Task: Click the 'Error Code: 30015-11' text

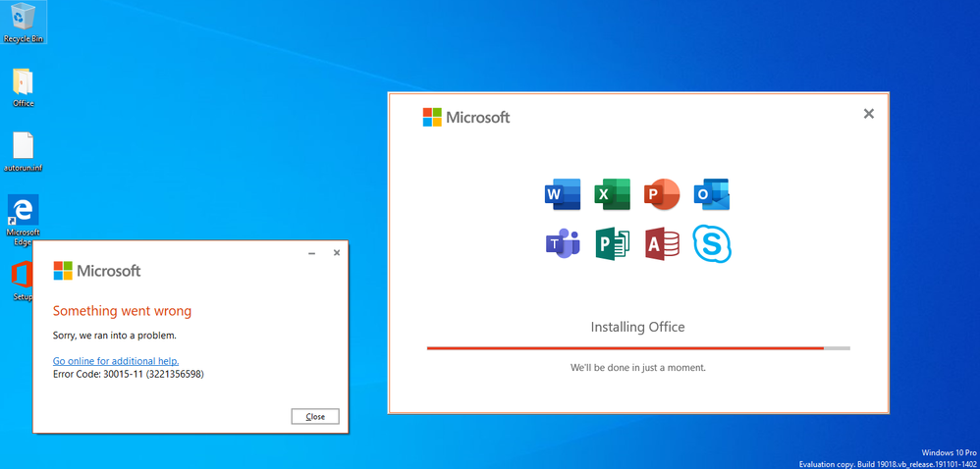Action: pos(128,374)
